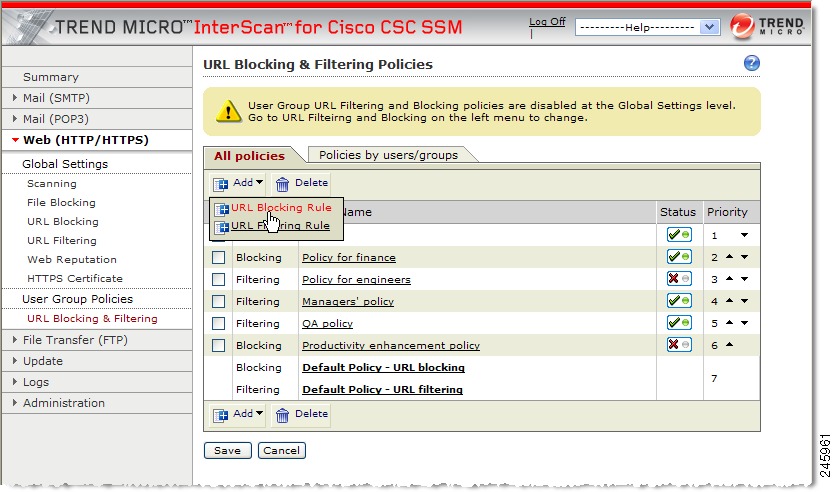Toggle status of Policy for engineers

tap(679, 278)
